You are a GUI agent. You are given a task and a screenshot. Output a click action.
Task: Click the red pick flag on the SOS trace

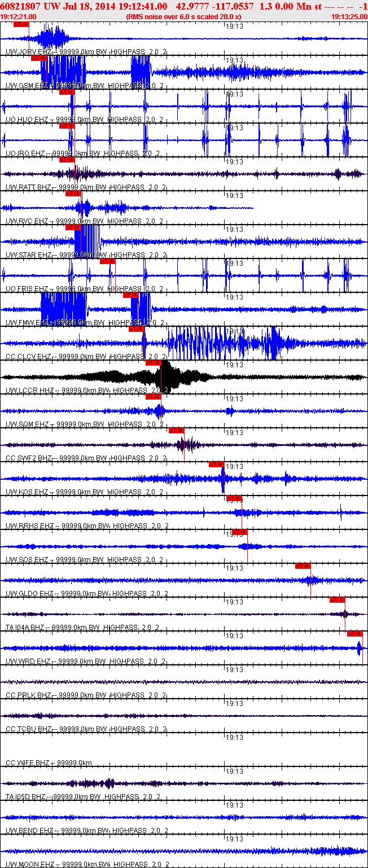(240, 532)
